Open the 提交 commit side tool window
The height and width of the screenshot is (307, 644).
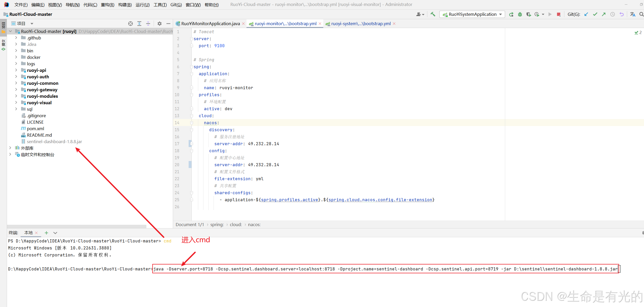pos(3,45)
